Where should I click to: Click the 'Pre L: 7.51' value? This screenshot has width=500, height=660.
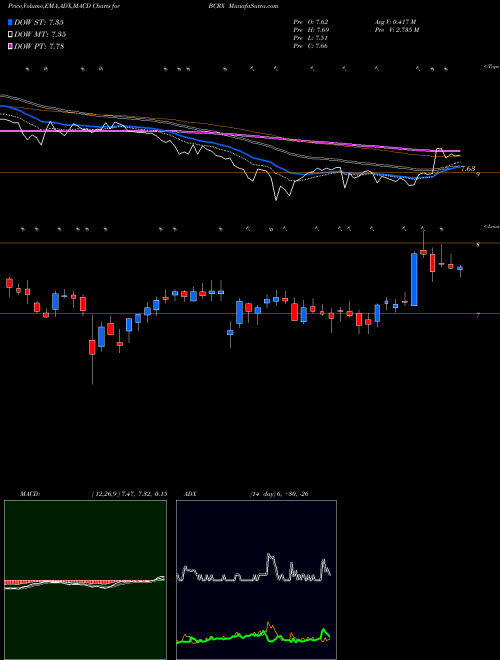tap(311, 38)
